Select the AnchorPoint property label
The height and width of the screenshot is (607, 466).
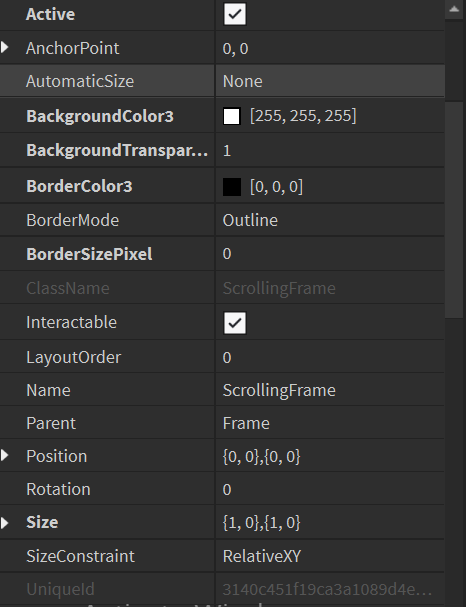click(72, 48)
